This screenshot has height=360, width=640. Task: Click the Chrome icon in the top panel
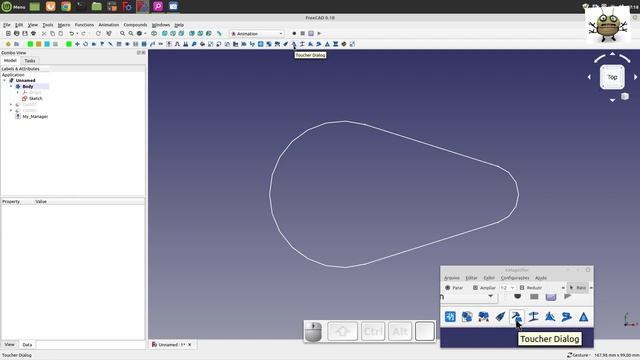(66, 6)
